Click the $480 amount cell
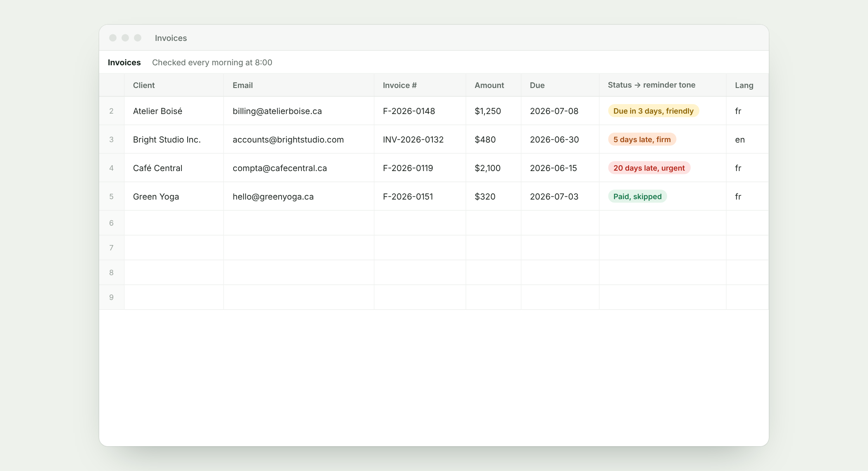This screenshot has height=471, width=868. click(x=494, y=139)
